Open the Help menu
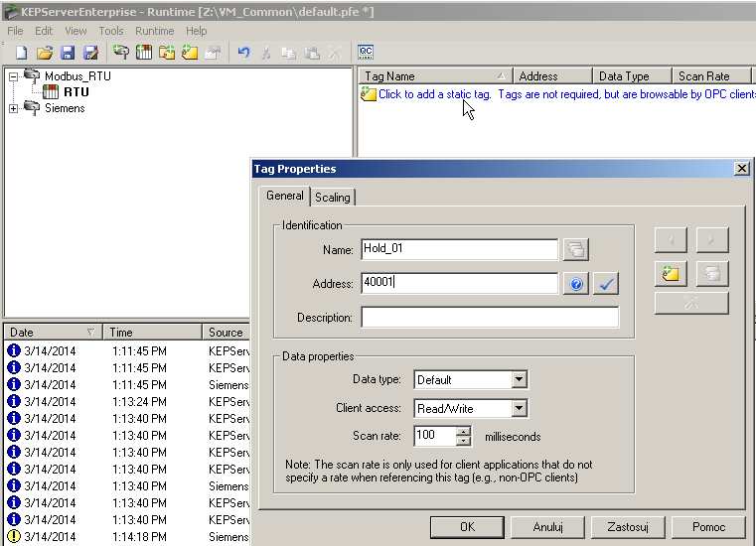This screenshot has height=546, width=756. click(x=197, y=31)
